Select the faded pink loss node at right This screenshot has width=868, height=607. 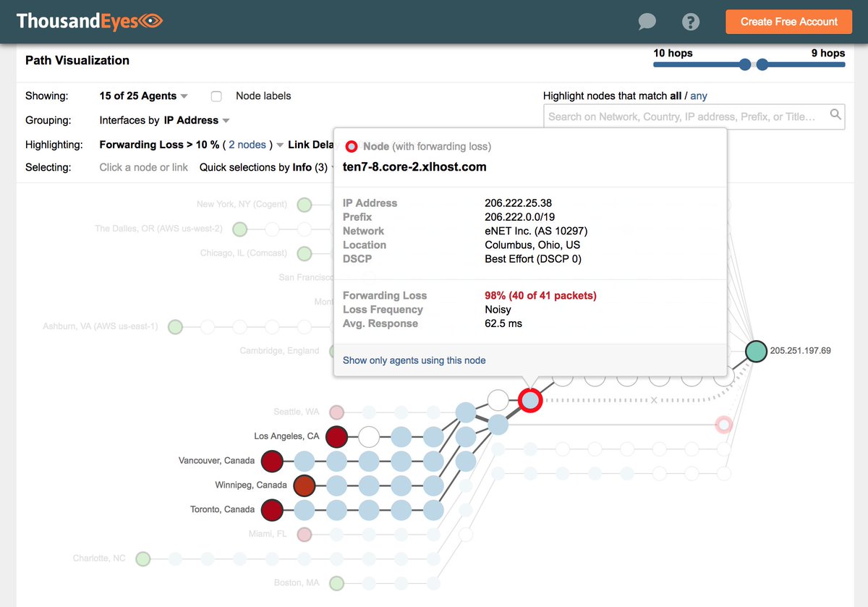[723, 425]
